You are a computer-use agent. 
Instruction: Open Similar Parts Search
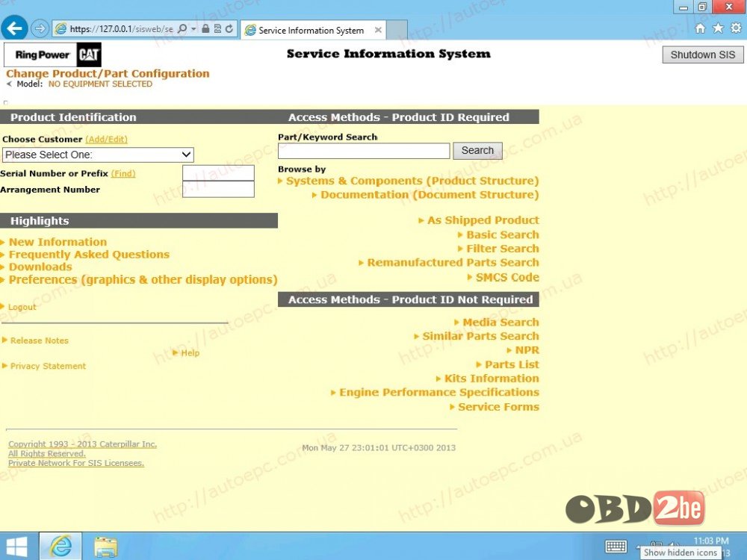pos(480,336)
